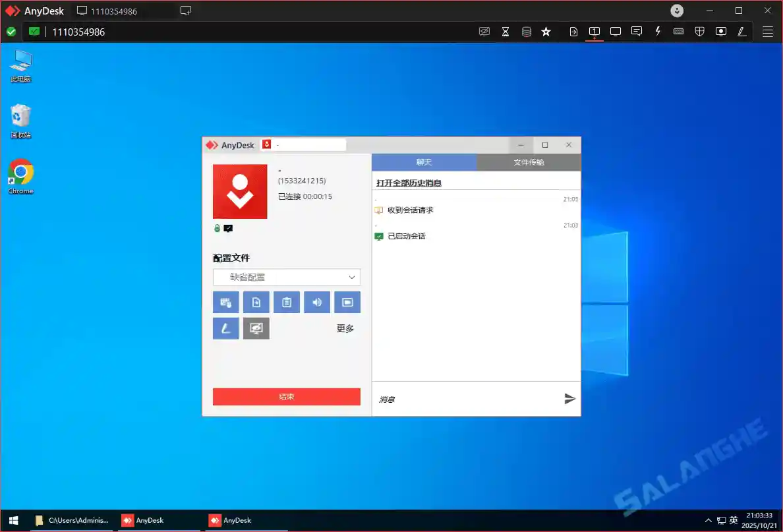Open the favorites star icon in the toolbar
Viewport: 783px width, 532px height.
pos(546,31)
